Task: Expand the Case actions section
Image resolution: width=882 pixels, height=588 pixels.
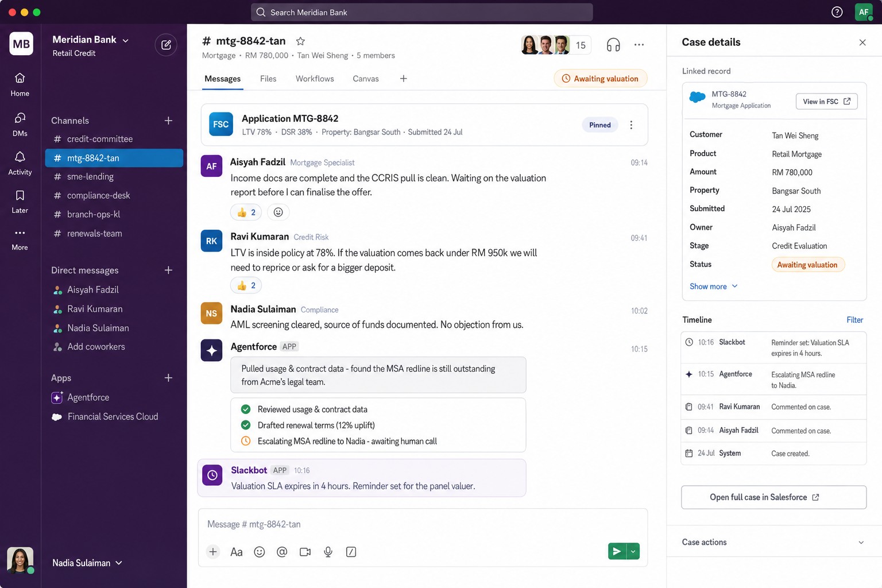Action: point(773,542)
